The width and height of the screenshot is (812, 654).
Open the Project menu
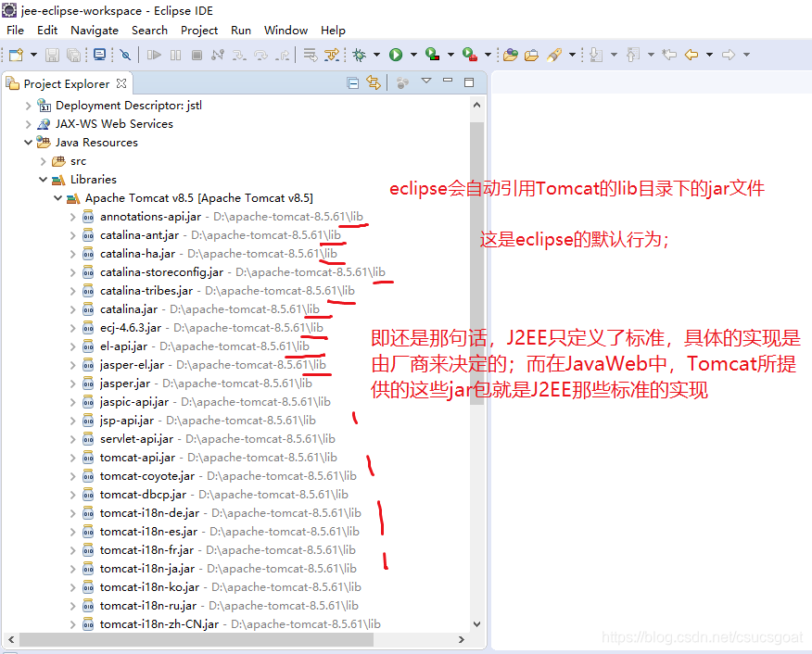click(x=199, y=30)
